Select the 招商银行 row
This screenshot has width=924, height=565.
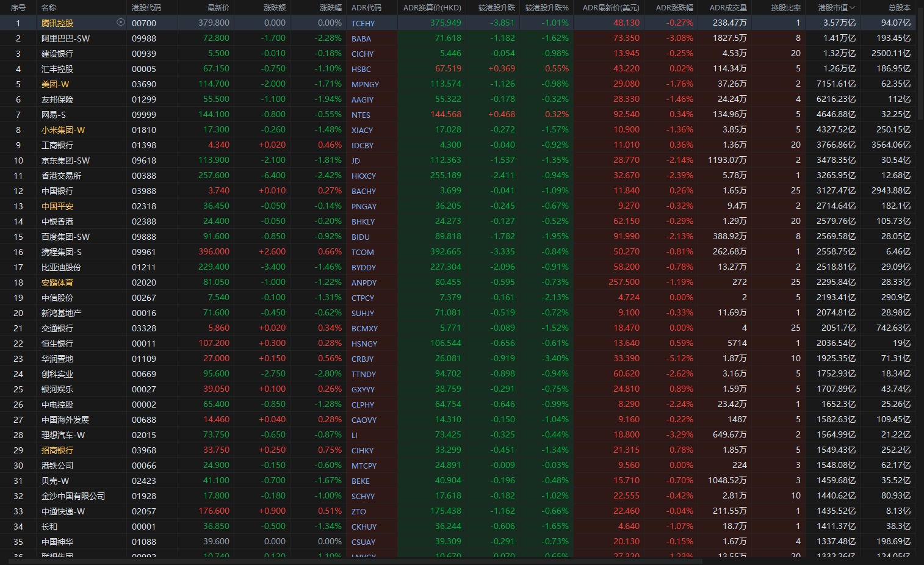click(57, 450)
